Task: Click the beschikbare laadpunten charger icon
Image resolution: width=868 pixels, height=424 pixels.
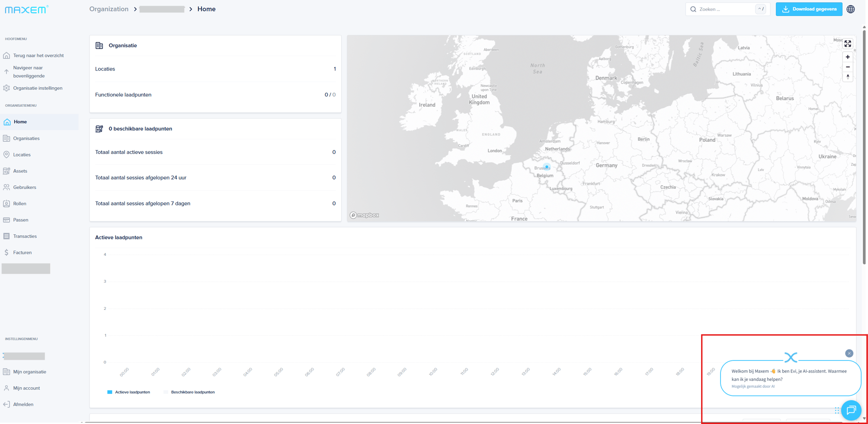Action: coord(99,129)
